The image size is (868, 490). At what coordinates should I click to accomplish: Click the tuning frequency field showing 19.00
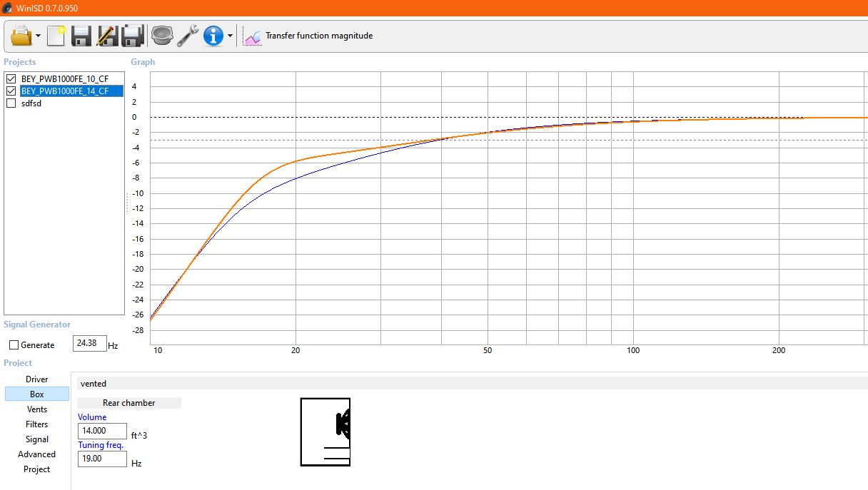[x=102, y=459]
